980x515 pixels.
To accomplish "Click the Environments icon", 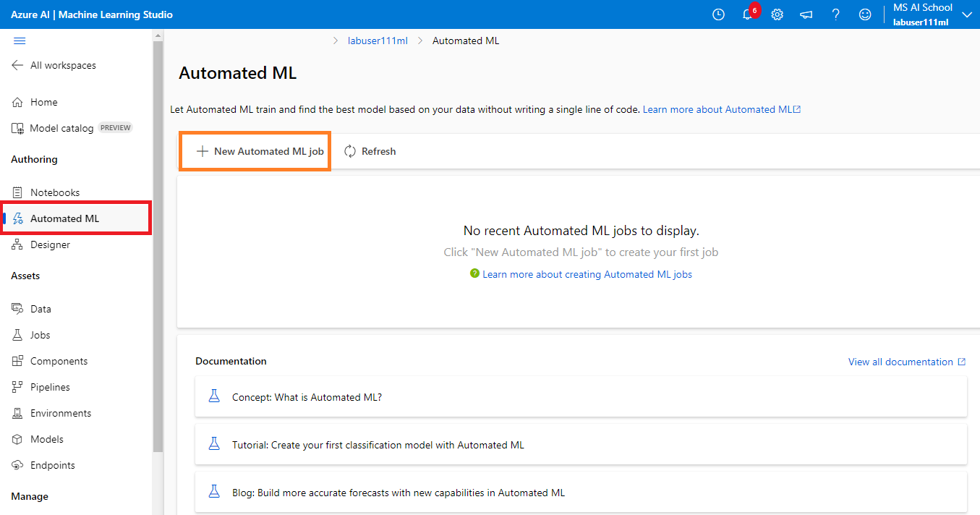I will (x=17, y=413).
